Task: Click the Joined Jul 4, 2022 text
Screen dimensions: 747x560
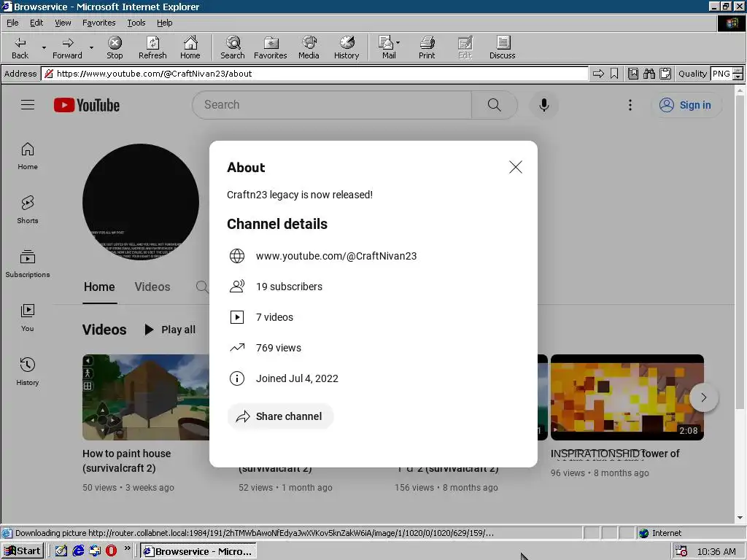Action: 298,378
